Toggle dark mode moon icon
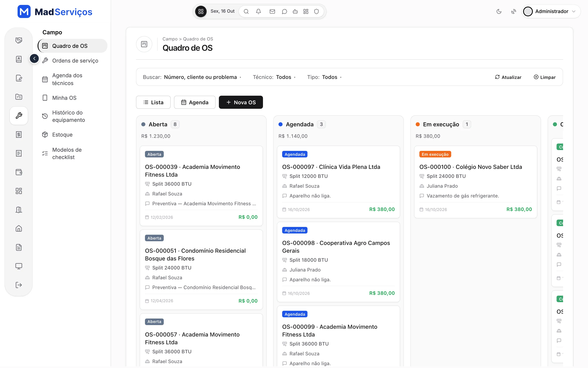Image resolution: width=588 pixels, height=368 pixels. coord(499,11)
